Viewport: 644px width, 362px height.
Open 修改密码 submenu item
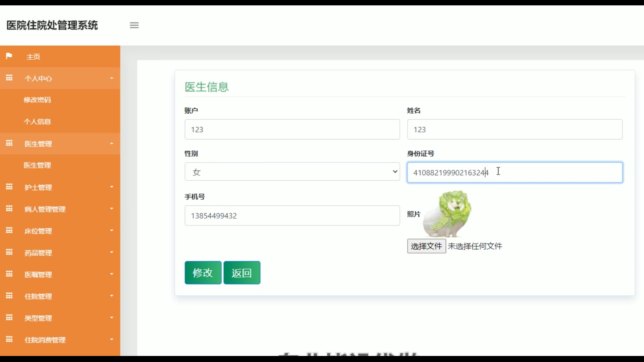pyautogui.click(x=37, y=100)
